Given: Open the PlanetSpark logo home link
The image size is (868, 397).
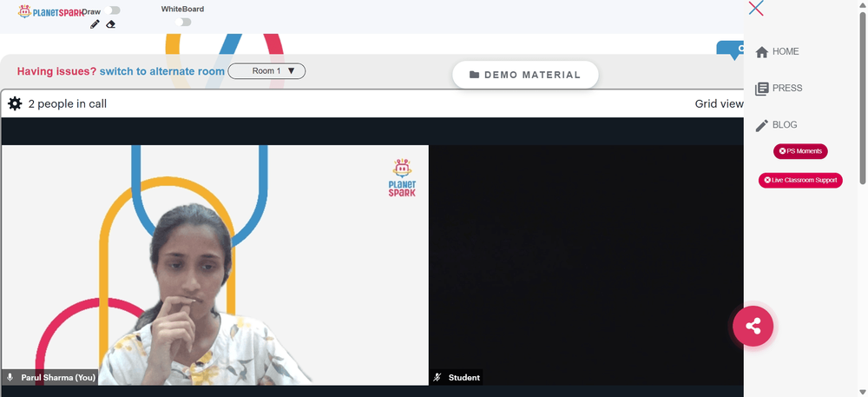Looking at the screenshot, I should [x=49, y=11].
